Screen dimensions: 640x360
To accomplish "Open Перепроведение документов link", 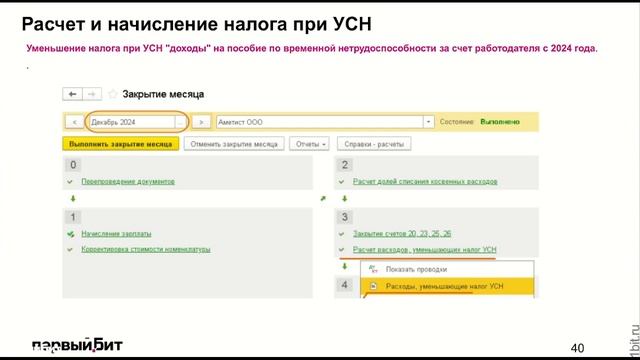I will click(x=128, y=181).
